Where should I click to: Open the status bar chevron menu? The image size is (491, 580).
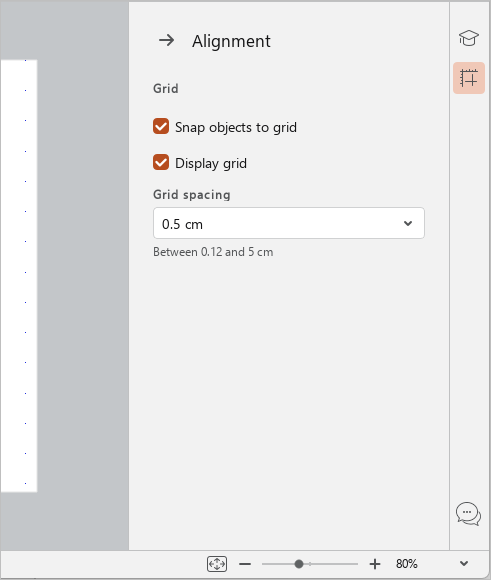(464, 564)
